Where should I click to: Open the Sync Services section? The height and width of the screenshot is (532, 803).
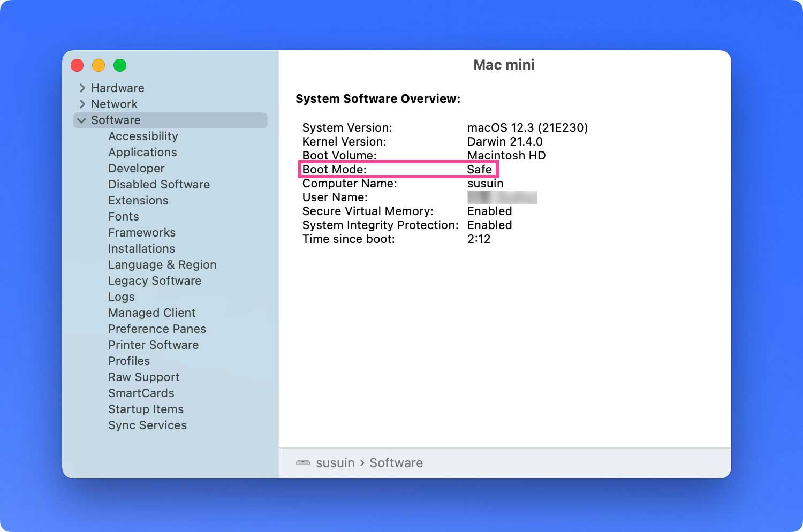click(x=147, y=425)
